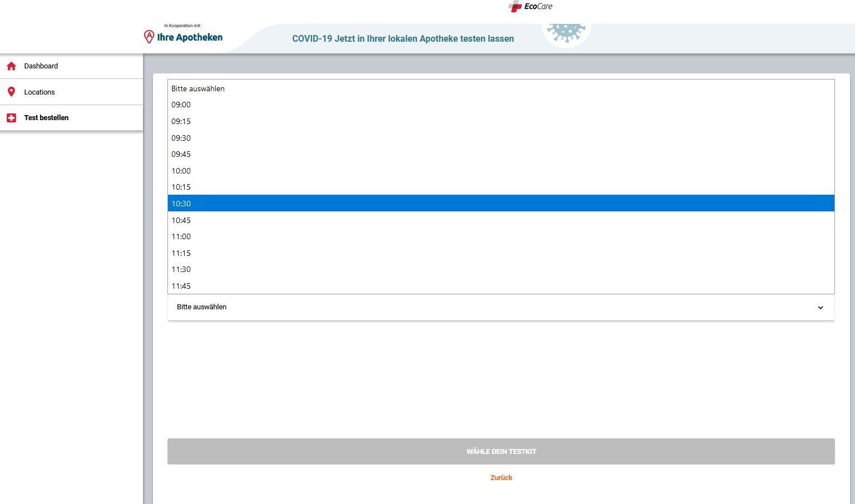This screenshot has height=504, width=855.
Task: Open the Dashboard menu item
Action: 41,66
